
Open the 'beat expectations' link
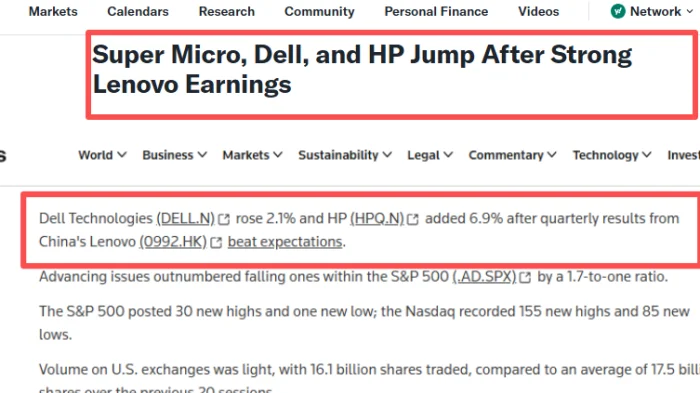coord(285,242)
